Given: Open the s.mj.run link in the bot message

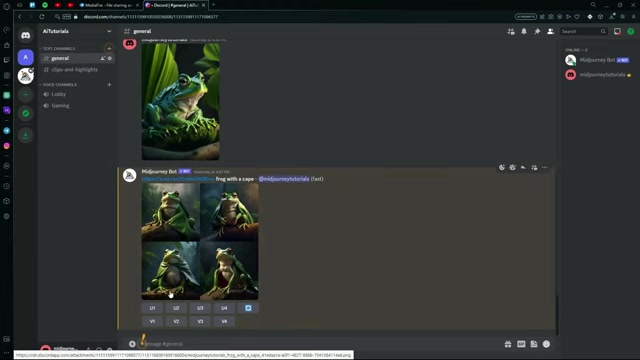Looking at the screenshot, I should (x=178, y=179).
